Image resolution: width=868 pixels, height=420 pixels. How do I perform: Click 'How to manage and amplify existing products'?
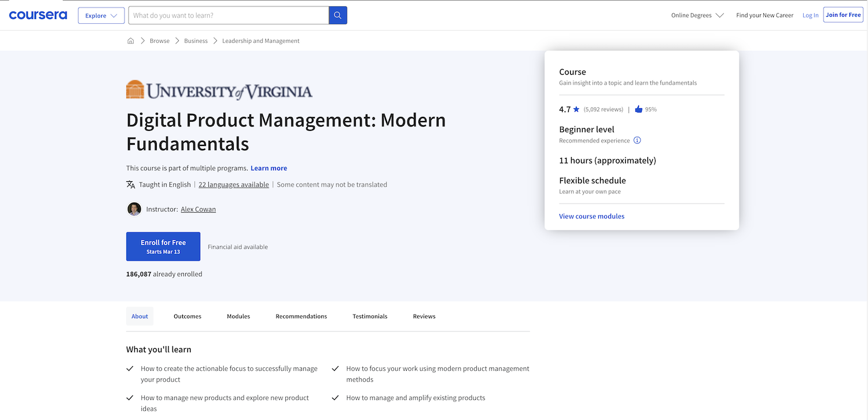click(415, 398)
